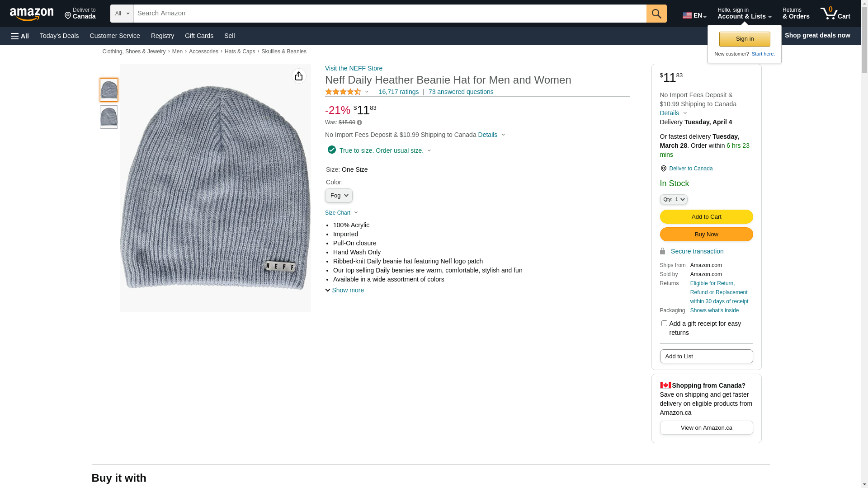Click the info icon beside the Was price
868x488 pixels.
coord(359,122)
